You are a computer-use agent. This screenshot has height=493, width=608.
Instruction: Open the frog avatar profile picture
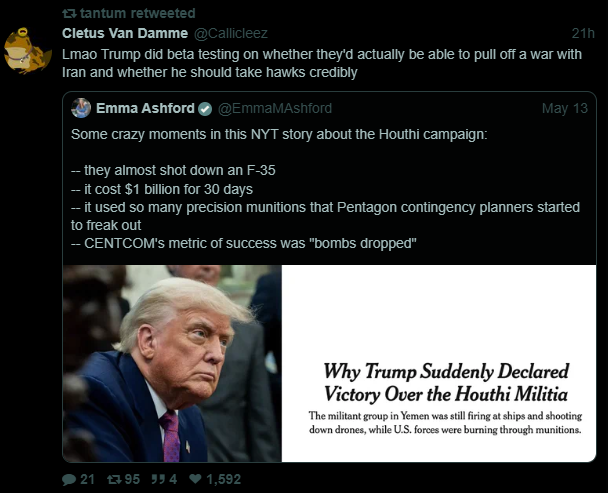click(x=27, y=51)
